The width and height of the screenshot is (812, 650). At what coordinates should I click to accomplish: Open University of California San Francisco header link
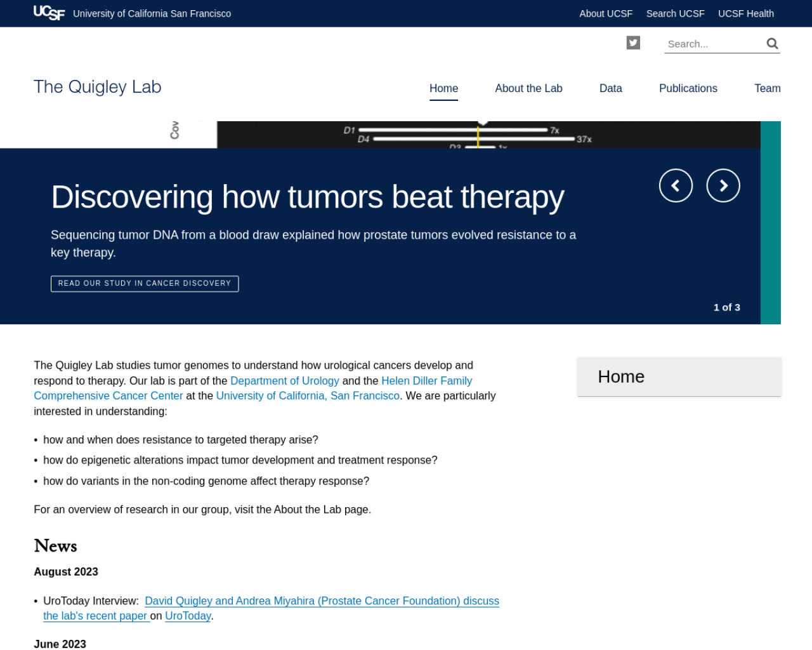click(152, 13)
